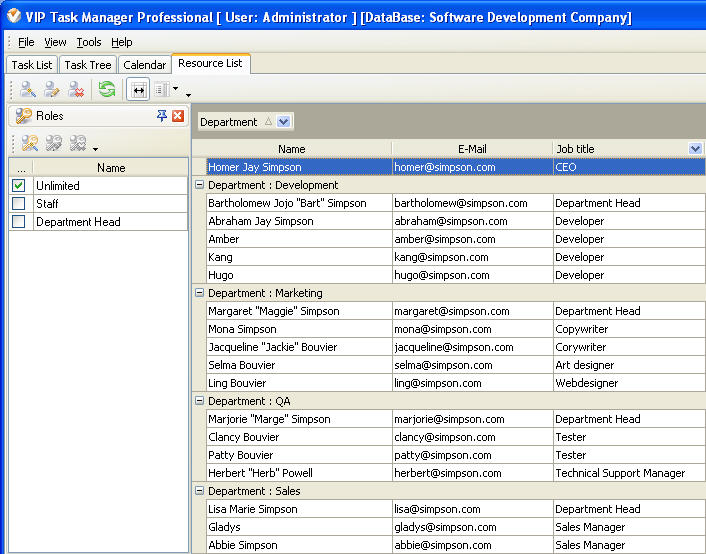Pin the Roles panel
The image size is (706, 554).
point(162,116)
